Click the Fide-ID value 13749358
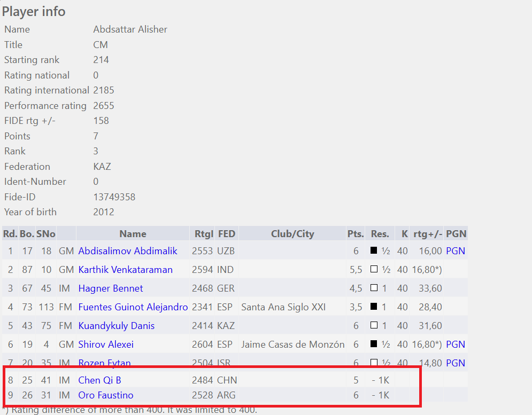 click(x=114, y=197)
